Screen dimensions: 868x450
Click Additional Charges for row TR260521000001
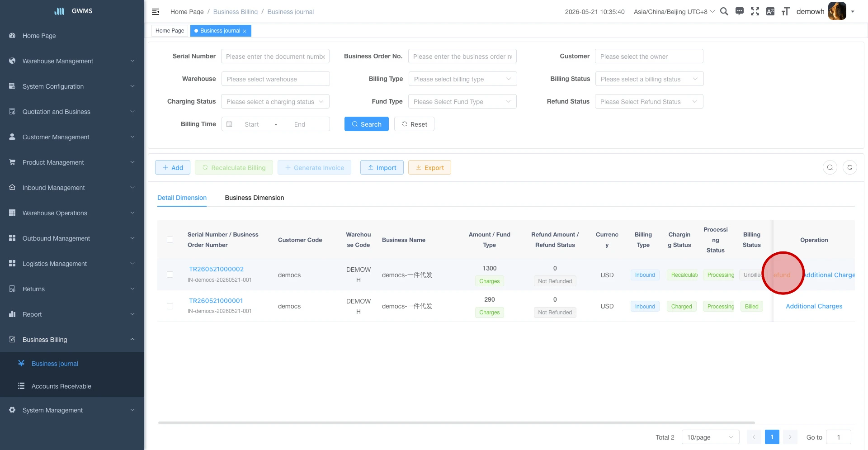[814, 306]
